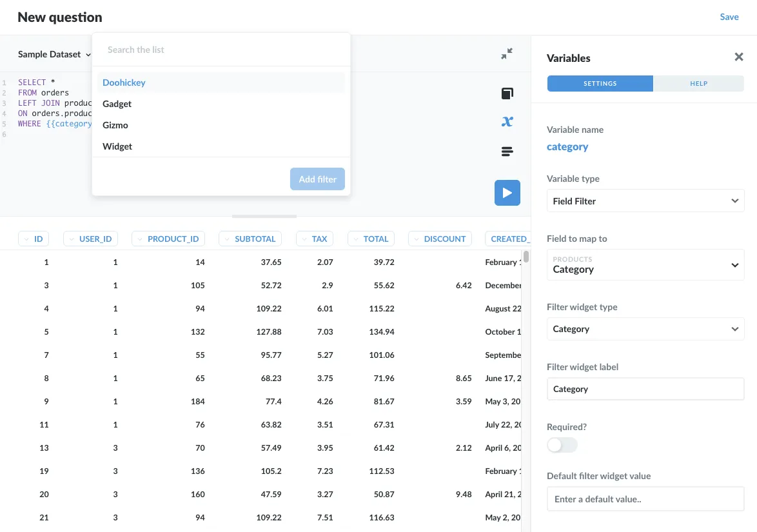Click the Default filter widget value field
The height and width of the screenshot is (532, 757).
click(x=645, y=498)
